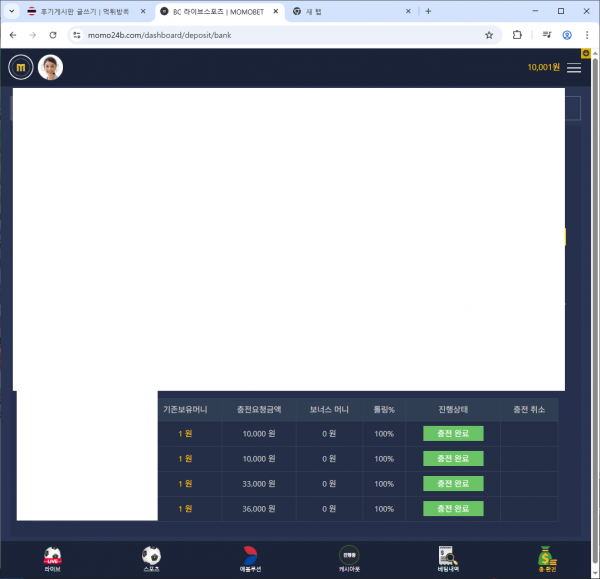
Task: Open a new browser tab with plus button
Action: coord(428,11)
